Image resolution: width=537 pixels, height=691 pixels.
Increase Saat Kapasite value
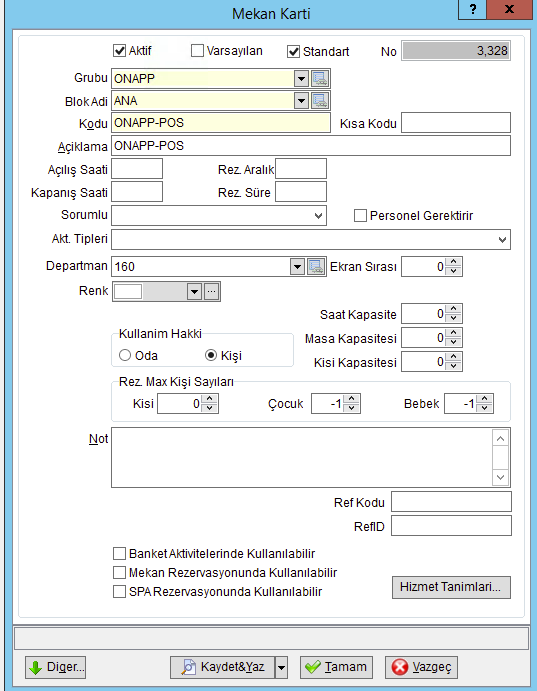(x=453, y=309)
